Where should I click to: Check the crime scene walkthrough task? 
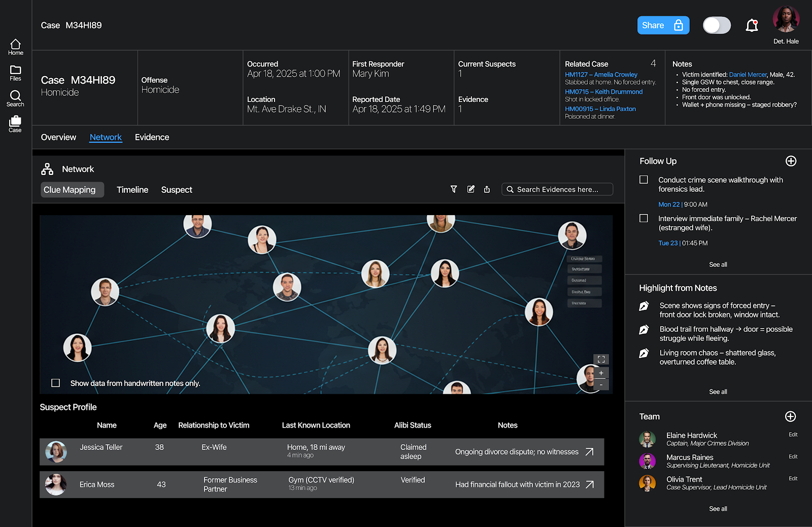(644, 180)
